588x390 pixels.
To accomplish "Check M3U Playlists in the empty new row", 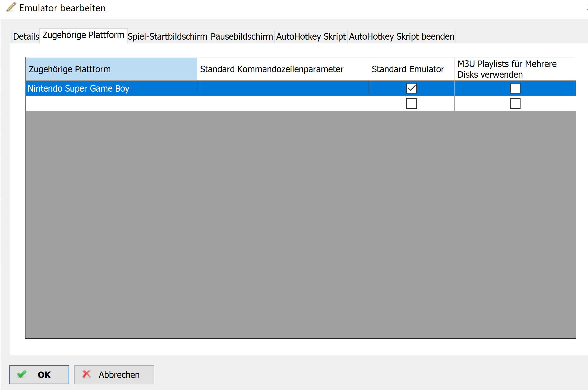I will pos(515,103).
